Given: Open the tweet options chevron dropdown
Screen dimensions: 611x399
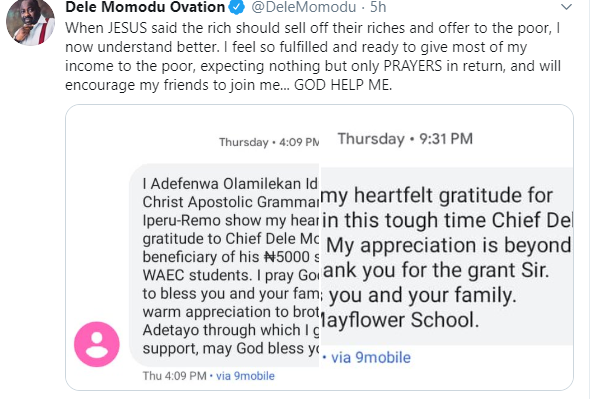Looking at the screenshot, I should pos(566,7).
